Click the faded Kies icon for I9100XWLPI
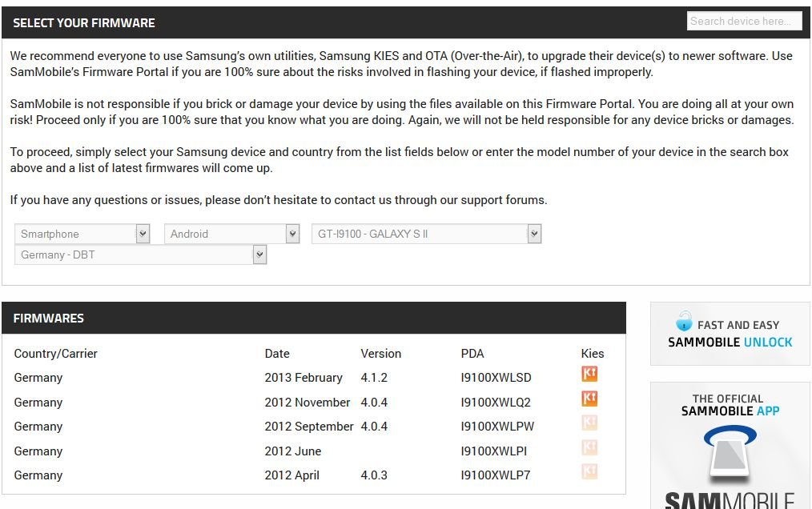 pyautogui.click(x=589, y=447)
